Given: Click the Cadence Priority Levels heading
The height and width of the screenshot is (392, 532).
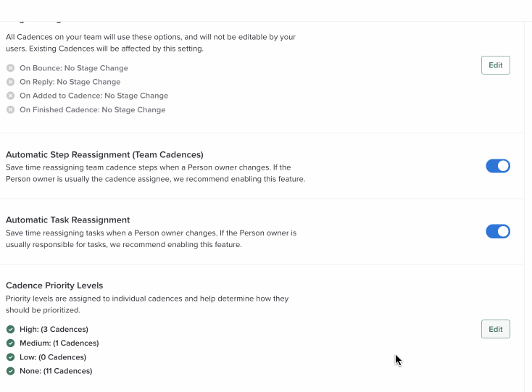Looking at the screenshot, I should pos(54,285).
